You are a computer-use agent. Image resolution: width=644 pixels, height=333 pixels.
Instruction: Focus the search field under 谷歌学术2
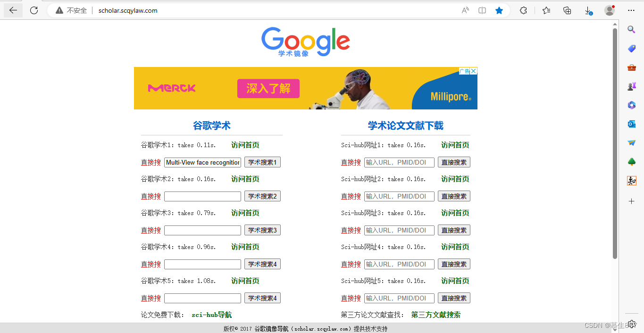tap(203, 196)
